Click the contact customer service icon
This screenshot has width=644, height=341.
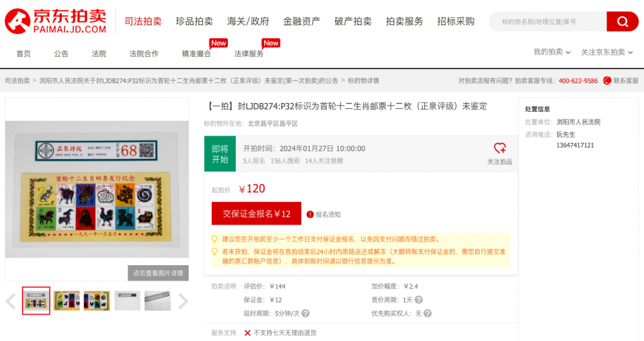pos(607,80)
